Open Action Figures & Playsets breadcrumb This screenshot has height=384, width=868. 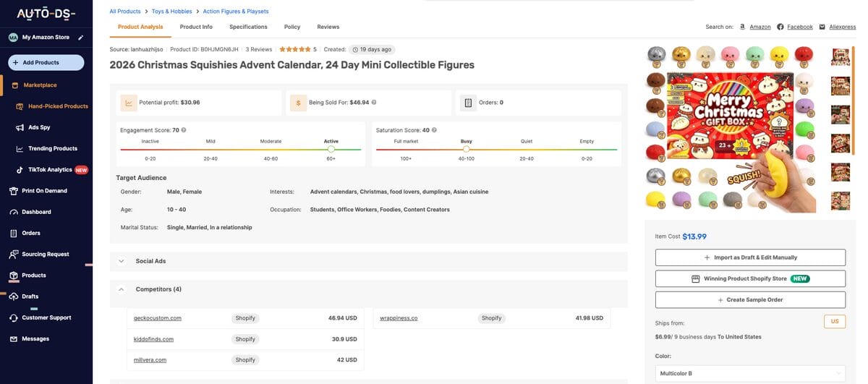[236, 12]
